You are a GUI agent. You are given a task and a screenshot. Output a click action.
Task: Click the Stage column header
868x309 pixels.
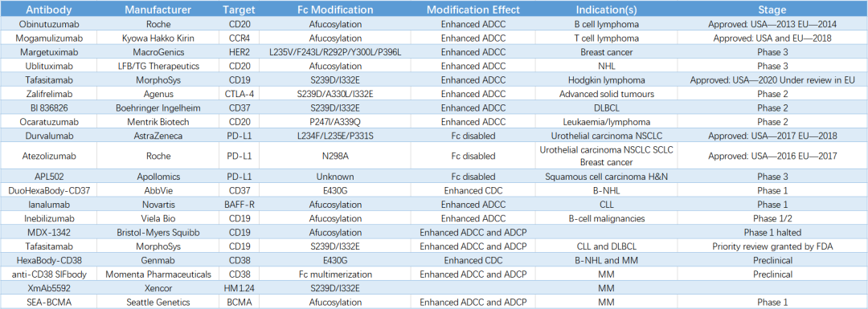click(x=773, y=10)
